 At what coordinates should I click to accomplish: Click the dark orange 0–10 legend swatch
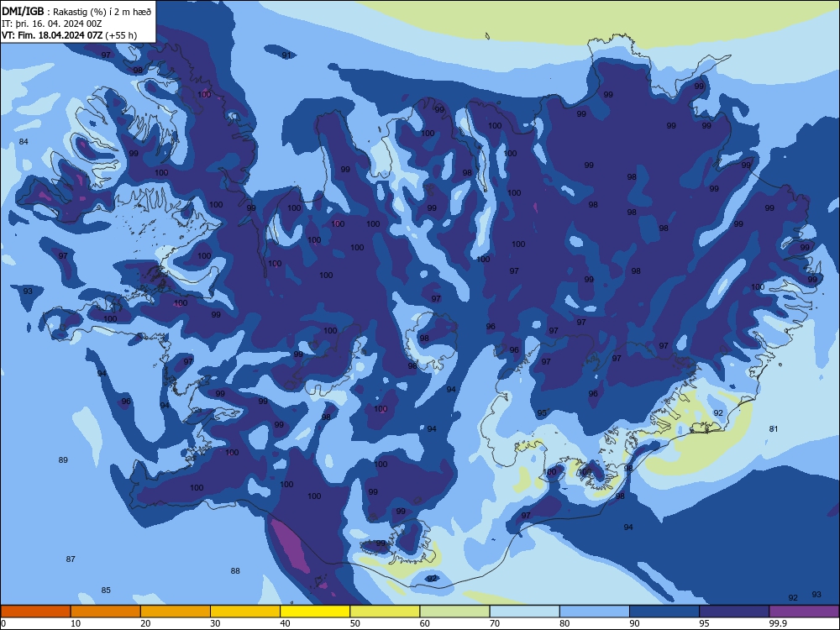(x=35, y=612)
